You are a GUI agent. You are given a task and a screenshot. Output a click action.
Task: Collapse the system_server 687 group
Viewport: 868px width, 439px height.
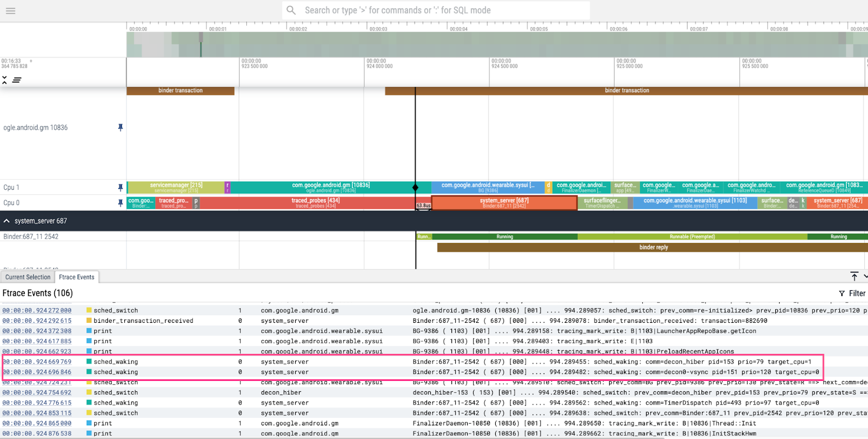point(7,221)
